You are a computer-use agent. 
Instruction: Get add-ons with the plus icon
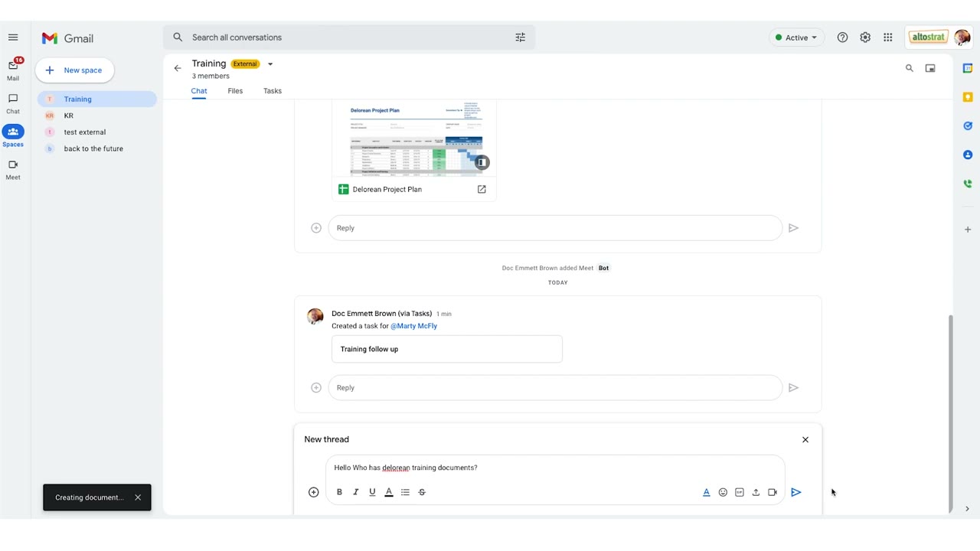coord(968,230)
